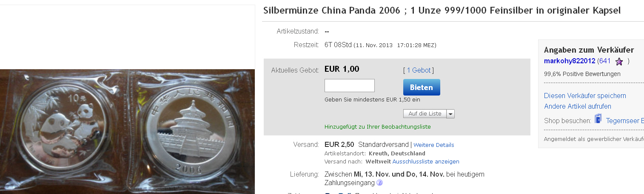Click Weitere Details shipping link

pos(434,145)
